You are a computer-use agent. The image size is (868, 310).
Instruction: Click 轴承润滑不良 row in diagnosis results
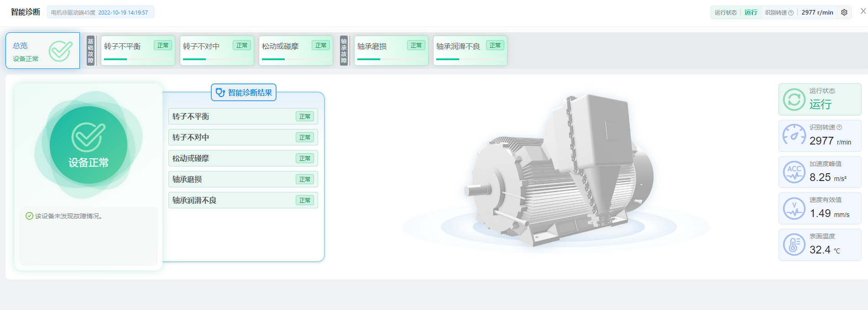point(243,200)
